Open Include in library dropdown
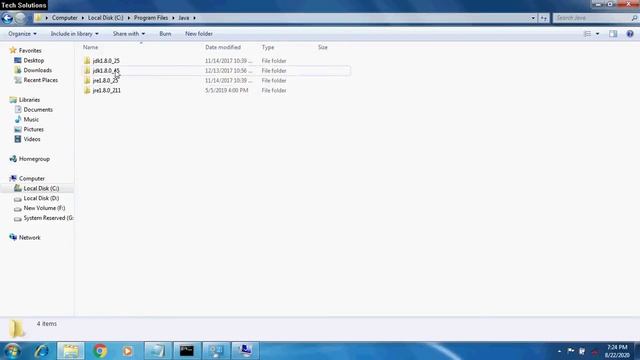The width and height of the screenshot is (640, 360). (x=74, y=34)
